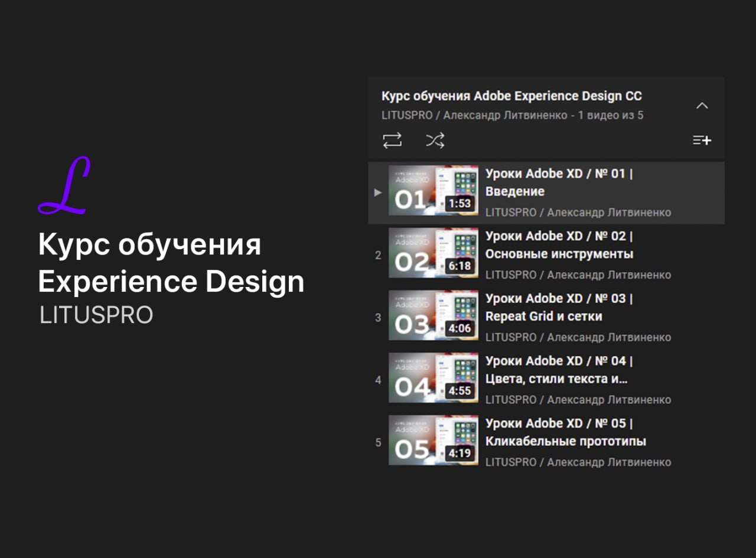
Task: Click the large heading Курс обучения Experience Design
Action: [x=171, y=264]
